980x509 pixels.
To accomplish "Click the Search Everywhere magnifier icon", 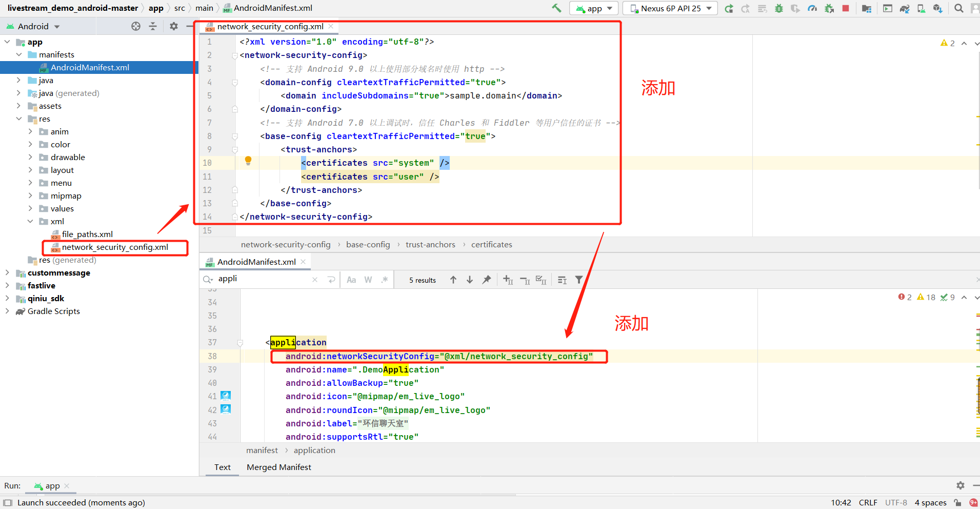I will [958, 8].
